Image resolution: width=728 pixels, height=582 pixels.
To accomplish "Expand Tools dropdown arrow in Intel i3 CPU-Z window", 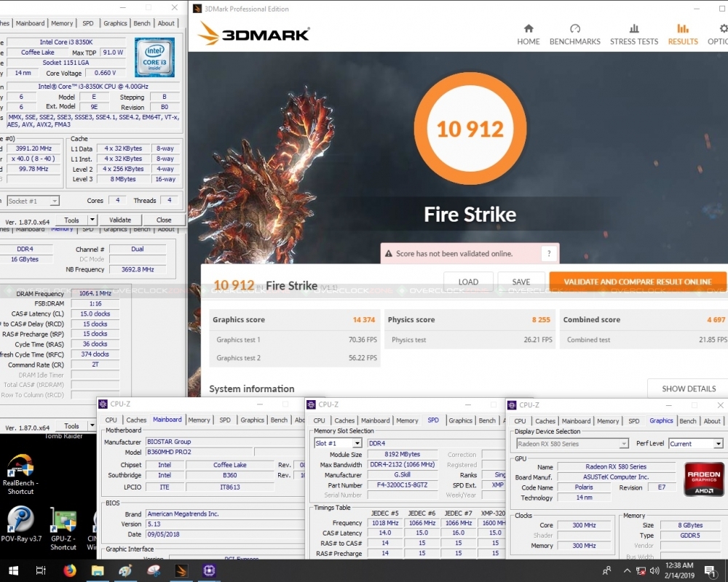I will click(92, 220).
